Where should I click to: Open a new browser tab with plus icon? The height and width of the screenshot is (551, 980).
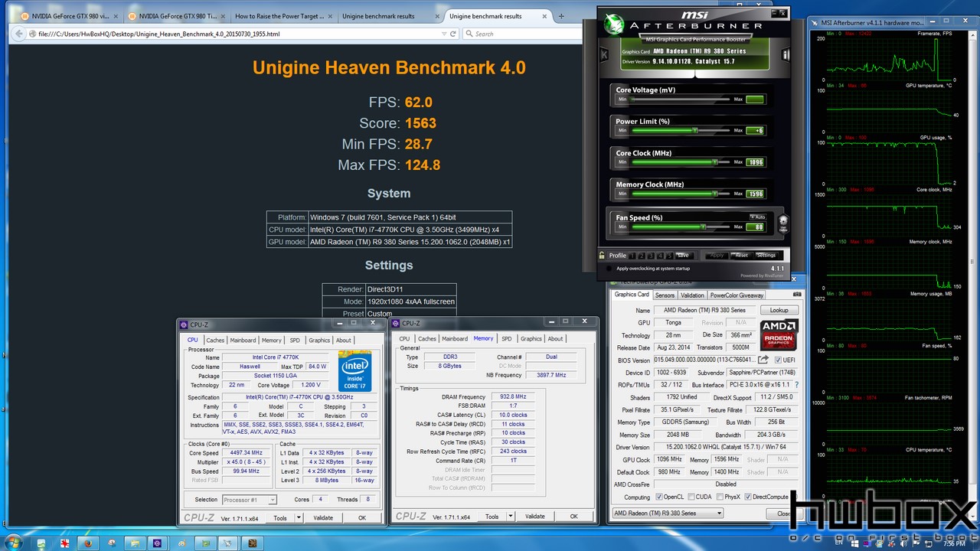[561, 16]
